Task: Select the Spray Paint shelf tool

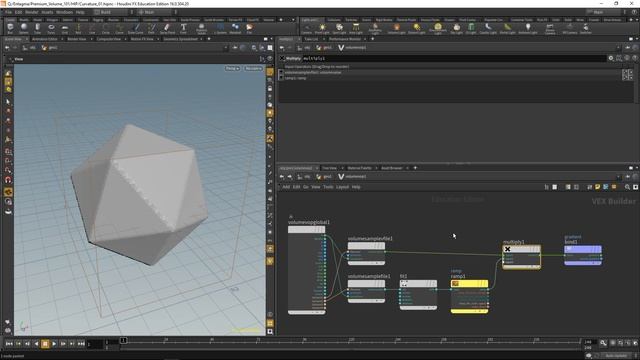Action: pyautogui.click(x=167, y=29)
